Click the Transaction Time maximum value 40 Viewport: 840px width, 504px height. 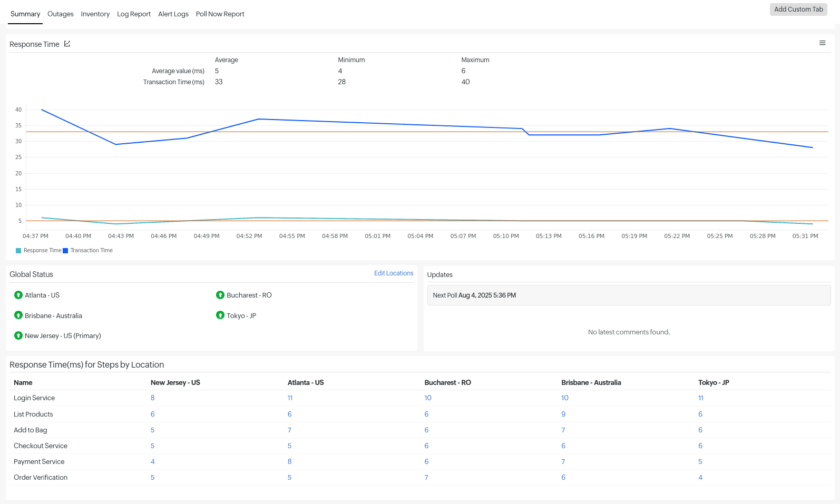[465, 82]
